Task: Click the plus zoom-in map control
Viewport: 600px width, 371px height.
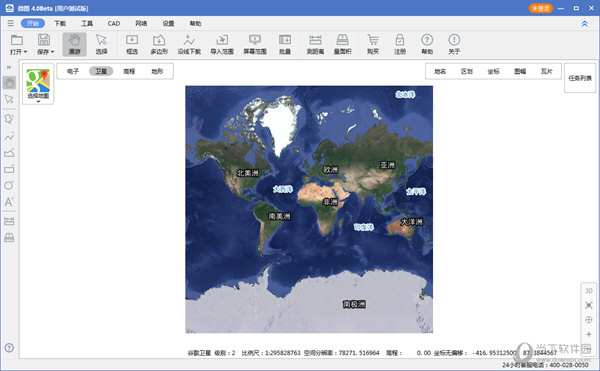Action: [589, 334]
